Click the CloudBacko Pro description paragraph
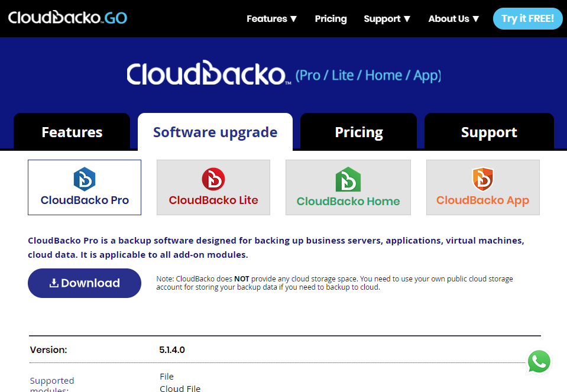The height and width of the screenshot is (392, 567). 276,248
